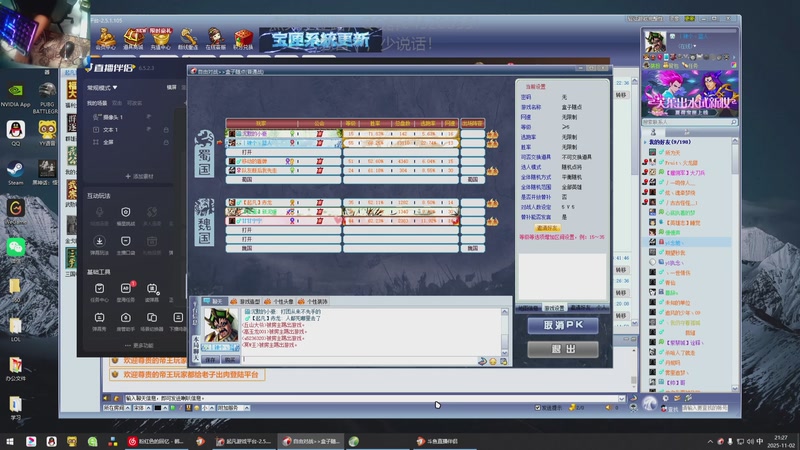
Task: Click the 横屏 landscape orientation option
Action: (171, 87)
